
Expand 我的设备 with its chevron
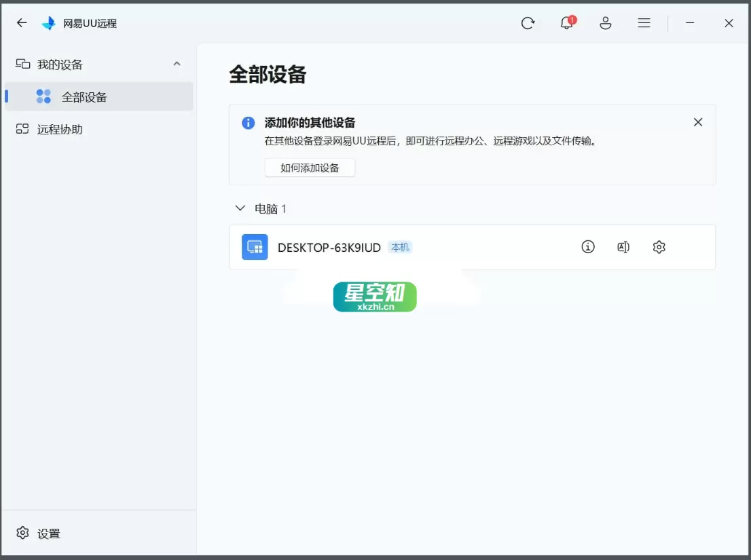(x=177, y=64)
